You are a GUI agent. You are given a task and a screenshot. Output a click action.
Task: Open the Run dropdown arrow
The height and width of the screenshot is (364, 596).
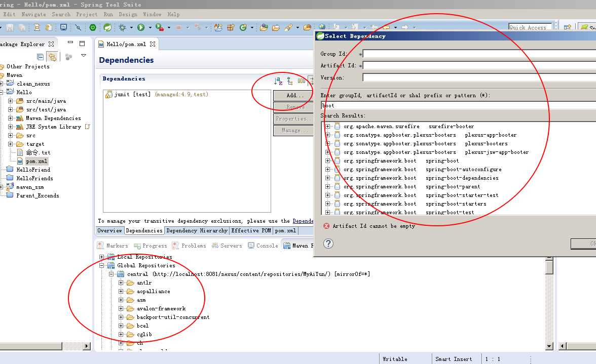click(150, 27)
